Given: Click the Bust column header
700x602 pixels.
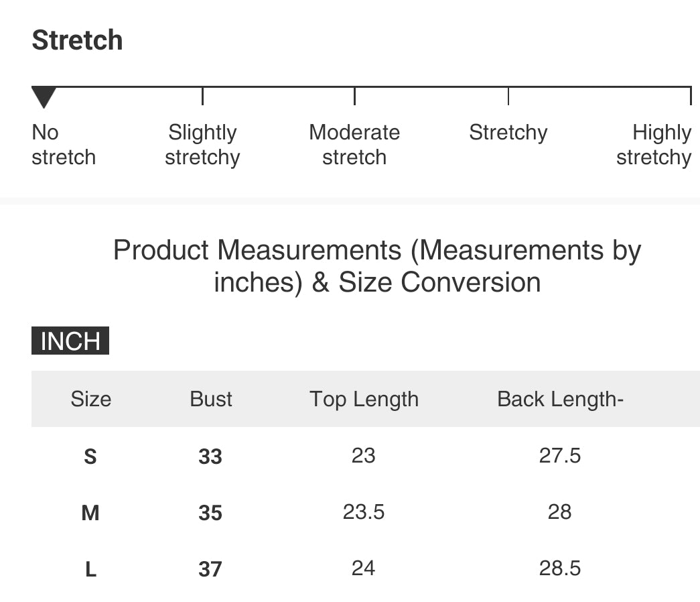Looking at the screenshot, I should [211, 399].
